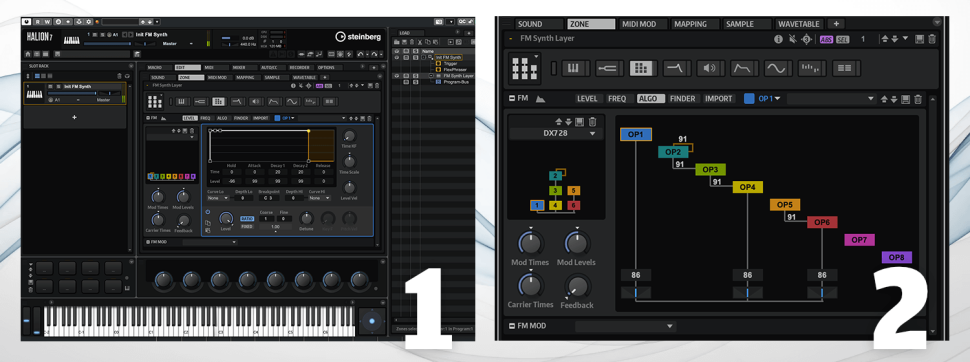Open the Pitch section in enlarged editor
The width and height of the screenshot is (970, 362).
click(x=609, y=68)
